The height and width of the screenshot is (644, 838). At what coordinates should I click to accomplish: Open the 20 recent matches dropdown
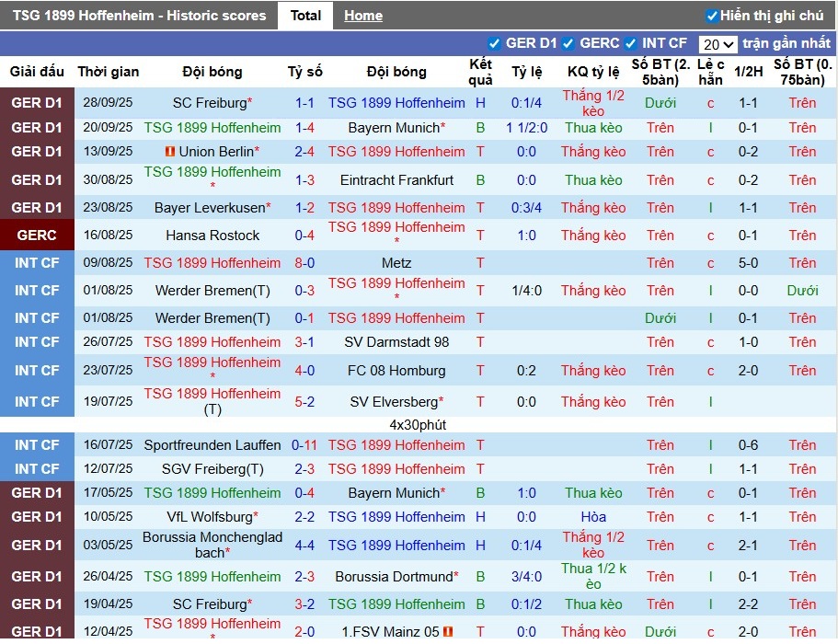click(717, 44)
